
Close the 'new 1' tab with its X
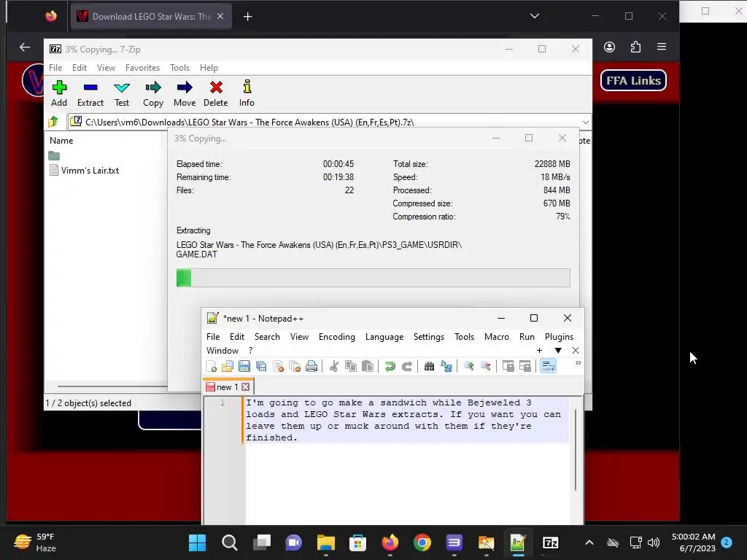tap(245, 386)
